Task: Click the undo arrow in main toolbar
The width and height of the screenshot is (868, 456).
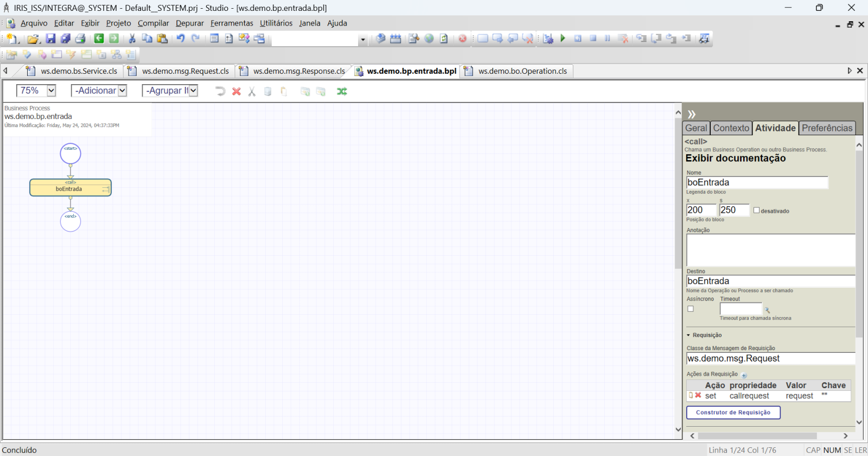Action: 181,39
